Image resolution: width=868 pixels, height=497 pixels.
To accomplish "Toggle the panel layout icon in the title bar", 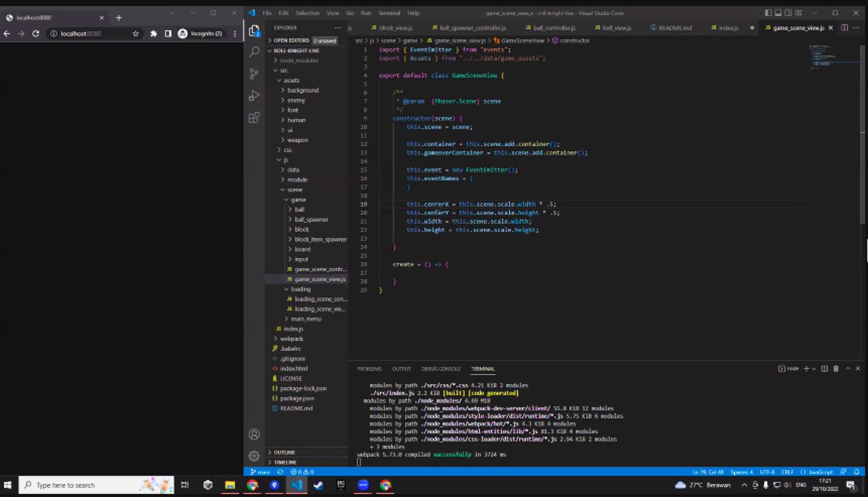I will tap(779, 13).
